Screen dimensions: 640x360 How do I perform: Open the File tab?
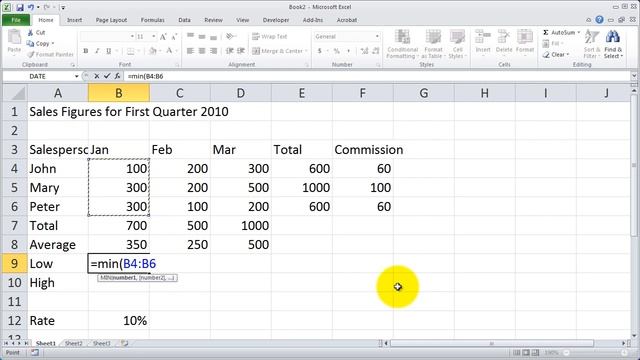point(16,20)
